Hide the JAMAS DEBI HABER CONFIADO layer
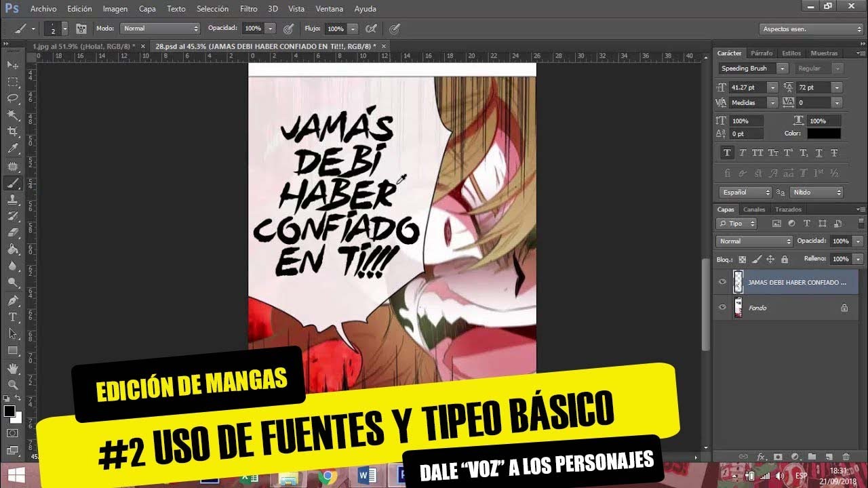868x488 pixels. coord(722,282)
